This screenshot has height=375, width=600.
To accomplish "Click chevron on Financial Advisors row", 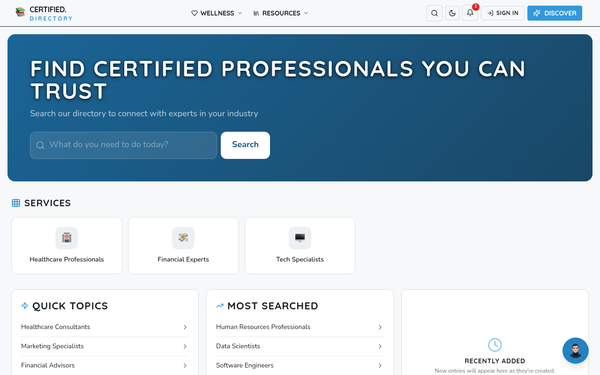I will coord(185,365).
